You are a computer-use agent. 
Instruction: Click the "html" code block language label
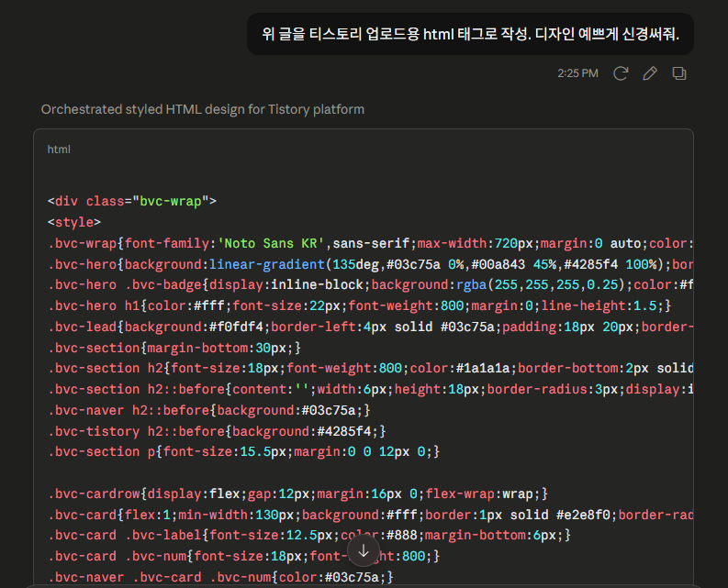[59, 150]
